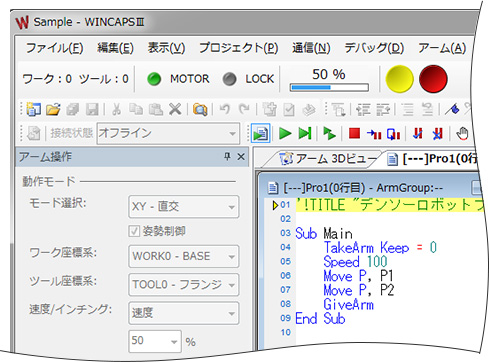489x362 pixels.
Task: Toggle breakpoint with red-mark icon
Action: (x=418, y=134)
